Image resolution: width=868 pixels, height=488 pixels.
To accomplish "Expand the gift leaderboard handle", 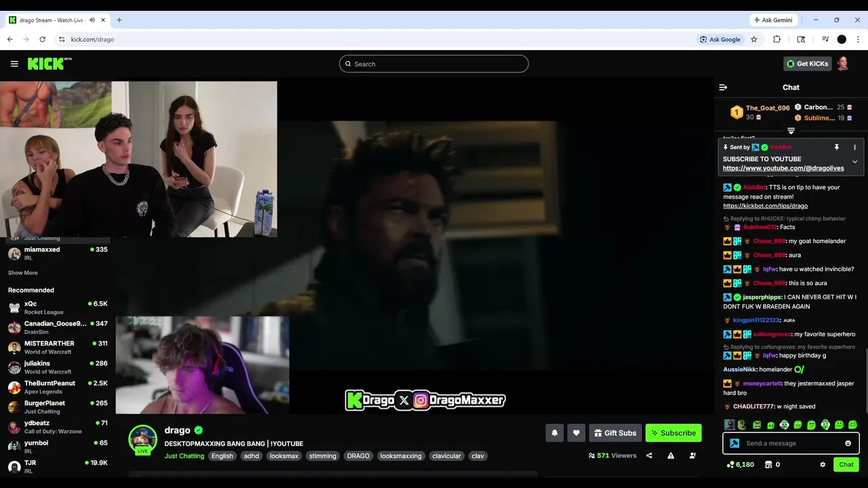I will click(791, 131).
